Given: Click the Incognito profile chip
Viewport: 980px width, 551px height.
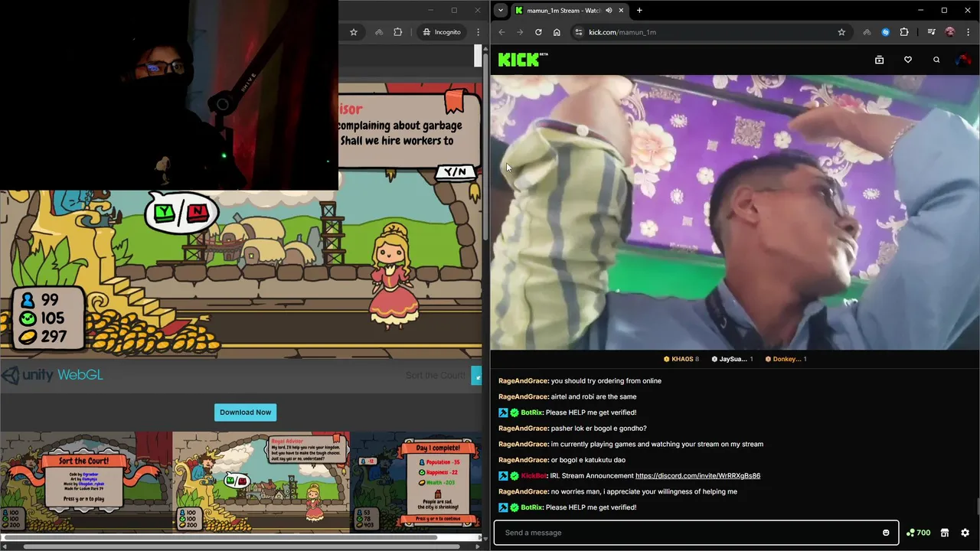Looking at the screenshot, I should click(x=442, y=32).
